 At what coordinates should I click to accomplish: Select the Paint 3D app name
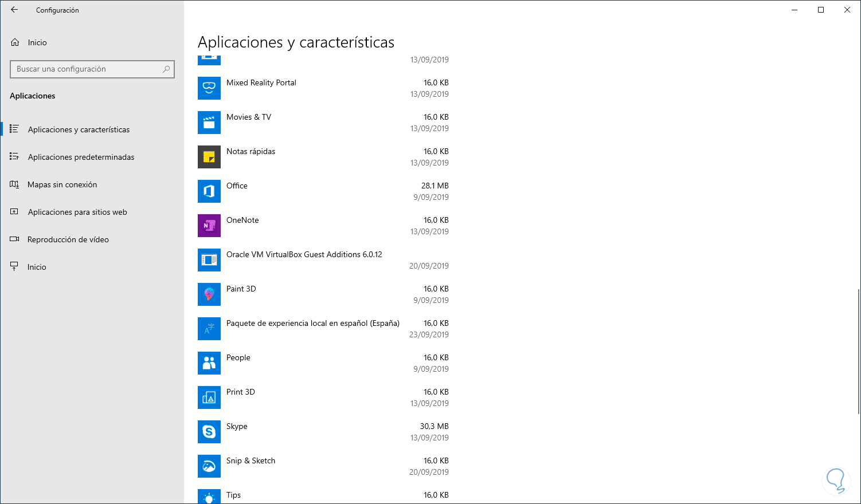click(241, 289)
